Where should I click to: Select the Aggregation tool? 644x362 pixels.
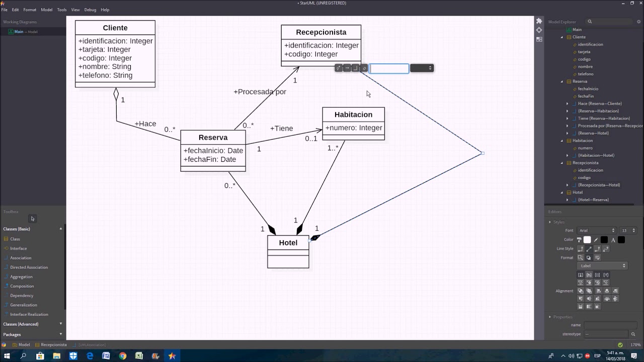click(21, 277)
